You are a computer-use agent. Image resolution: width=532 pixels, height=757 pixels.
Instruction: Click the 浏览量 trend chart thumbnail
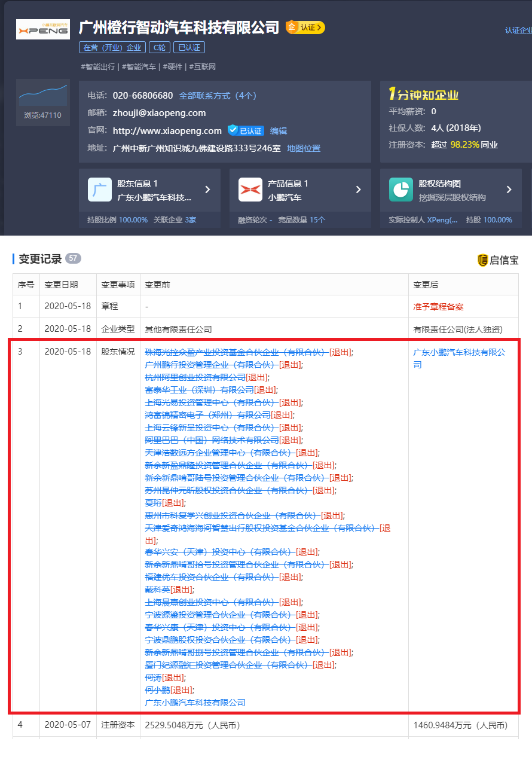(x=42, y=94)
